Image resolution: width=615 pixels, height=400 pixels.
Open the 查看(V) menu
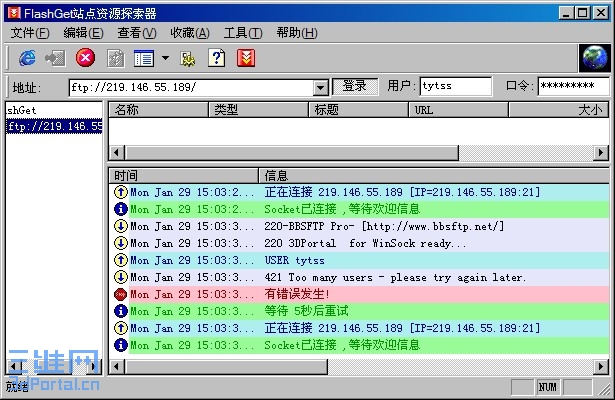[137, 33]
